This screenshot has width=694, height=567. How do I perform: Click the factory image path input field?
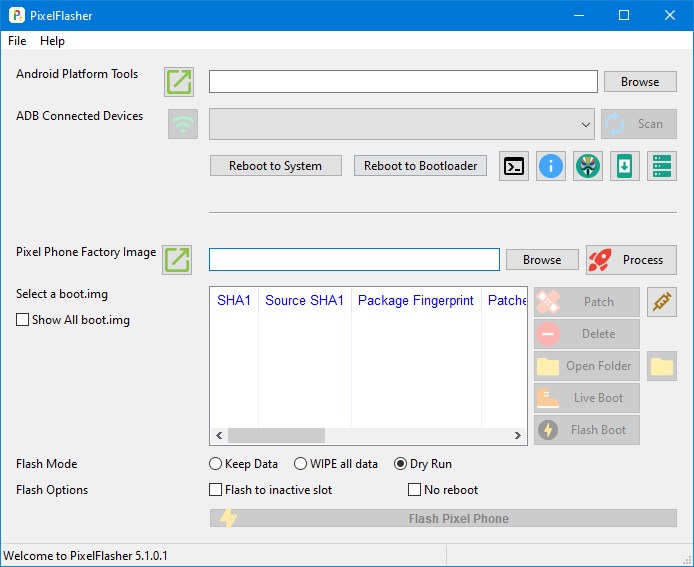tap(354, 260)
